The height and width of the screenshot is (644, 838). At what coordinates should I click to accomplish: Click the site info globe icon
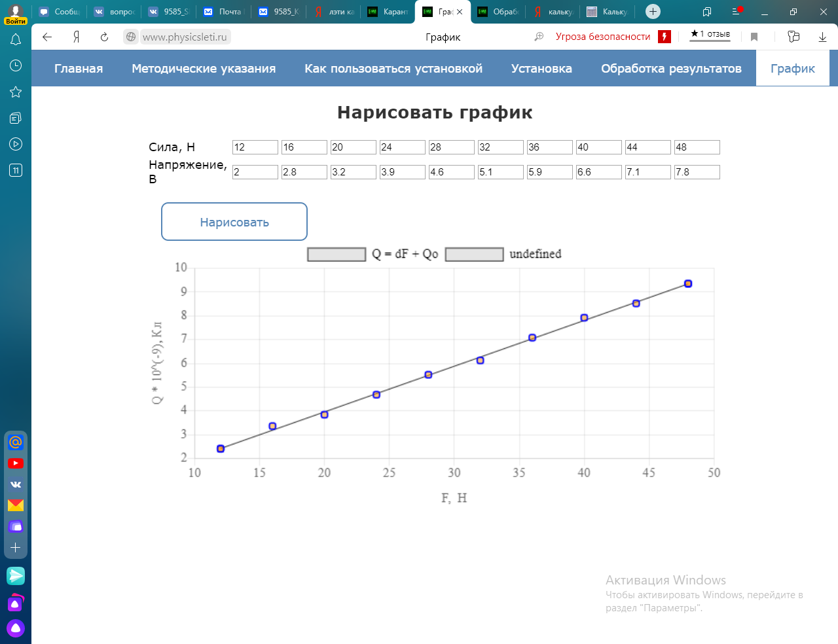pos(131,37)
